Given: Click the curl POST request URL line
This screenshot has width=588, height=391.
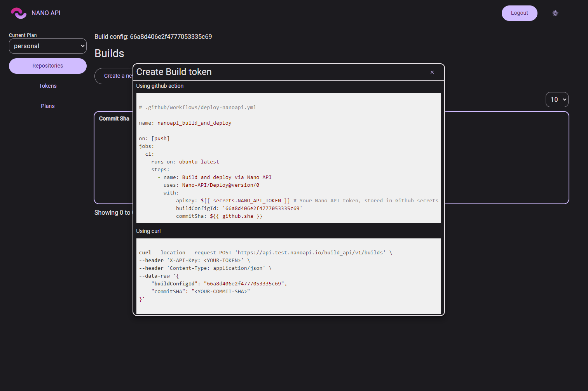Looking at the screenshot, I should 265,253.
